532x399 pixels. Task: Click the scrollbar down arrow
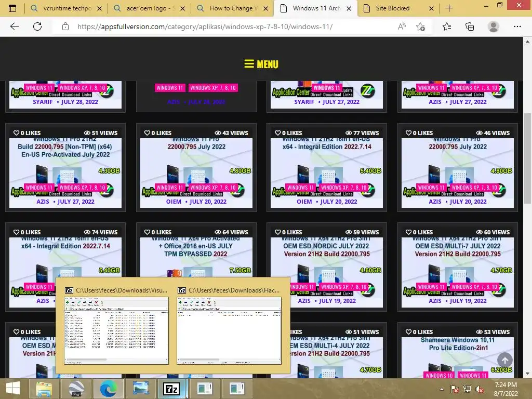(528, 374)
